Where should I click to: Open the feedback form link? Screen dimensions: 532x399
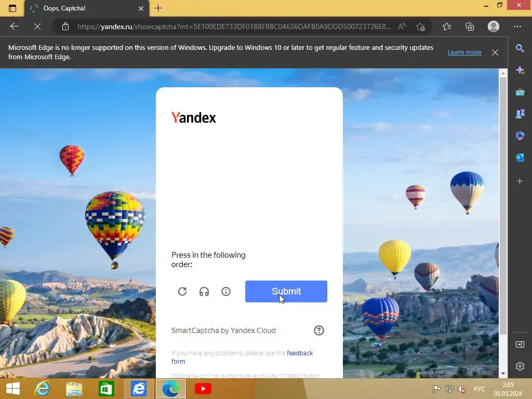pyautogui.click(x=300, y=353)
